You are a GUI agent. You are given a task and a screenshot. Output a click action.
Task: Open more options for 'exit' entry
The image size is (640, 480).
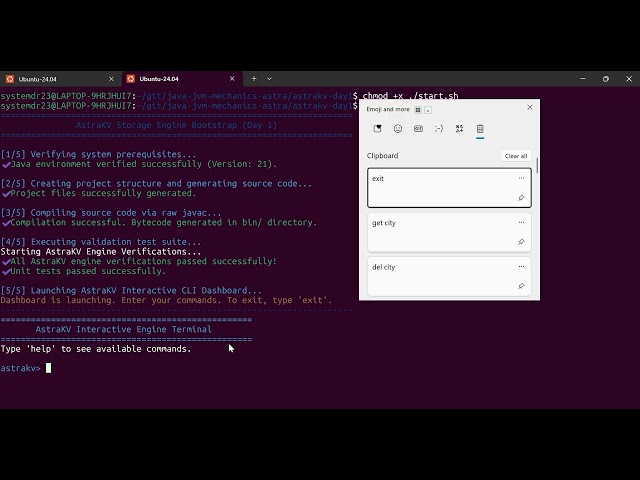(x=521, y=178)
